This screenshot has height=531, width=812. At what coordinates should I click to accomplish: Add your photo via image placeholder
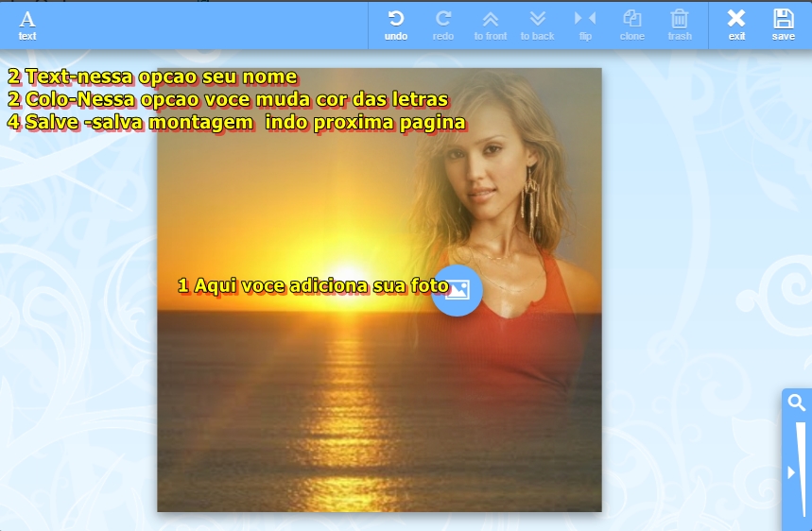click(458, 290)
